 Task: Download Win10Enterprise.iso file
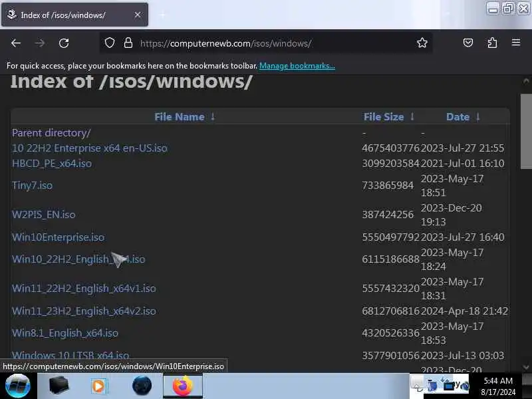[59, 237]
